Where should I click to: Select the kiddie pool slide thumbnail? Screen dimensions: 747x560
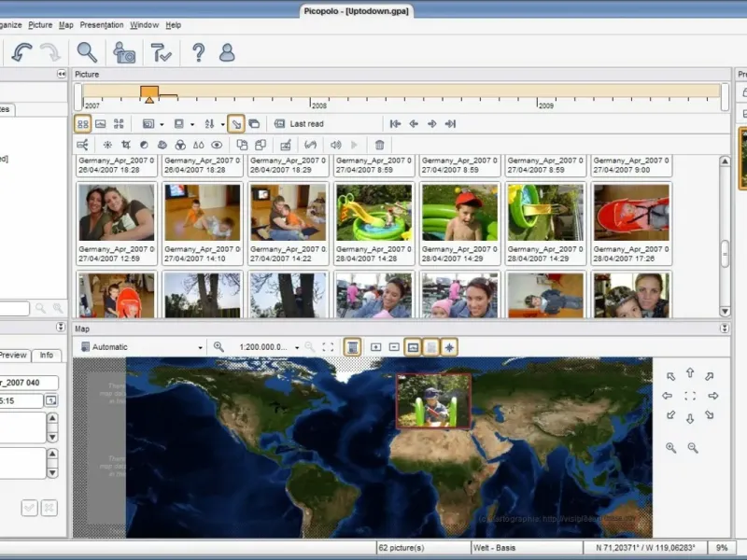[373, 211]
